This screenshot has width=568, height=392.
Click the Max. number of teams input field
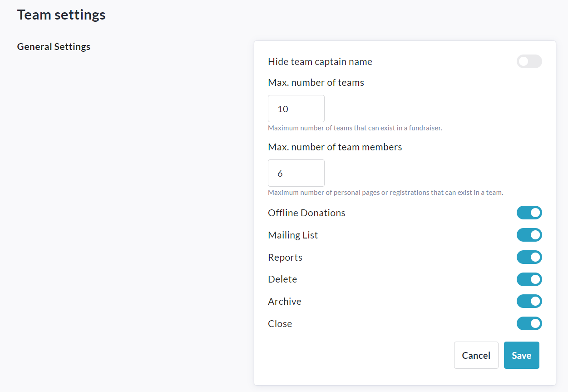point(296,109)
